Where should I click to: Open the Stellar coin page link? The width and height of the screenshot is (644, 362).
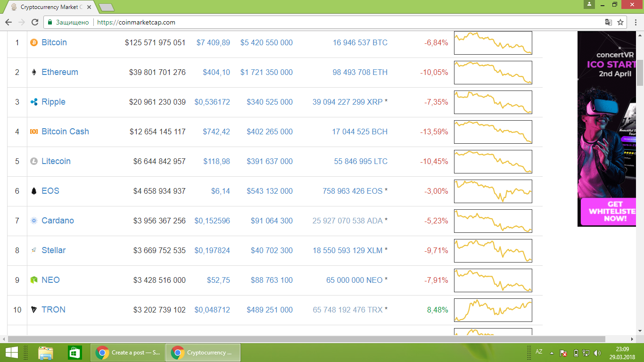[x=53, y=250]
